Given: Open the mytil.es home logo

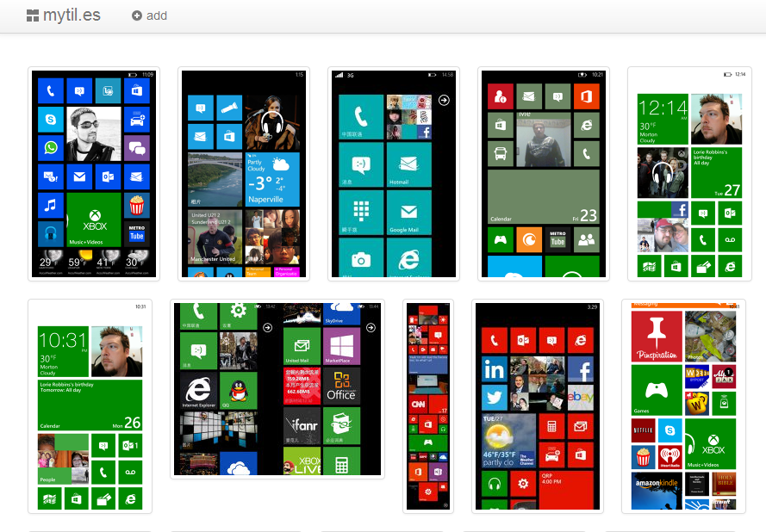Looking at the screenshot, I should [64, 15].
